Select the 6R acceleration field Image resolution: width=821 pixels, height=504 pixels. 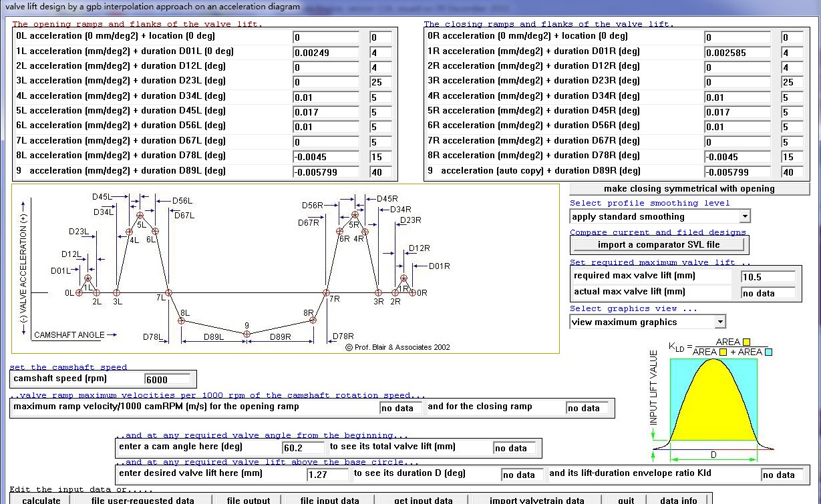click(x=737, y=127)
